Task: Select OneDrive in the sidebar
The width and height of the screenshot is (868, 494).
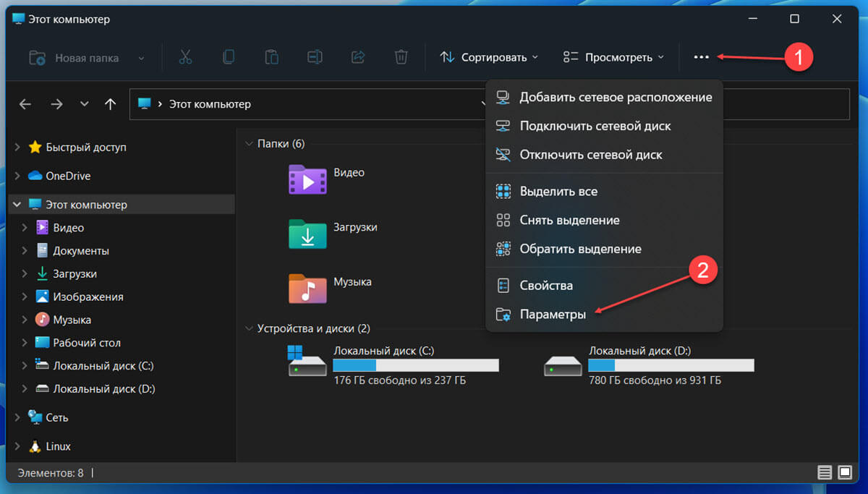Action: point(68,176)
